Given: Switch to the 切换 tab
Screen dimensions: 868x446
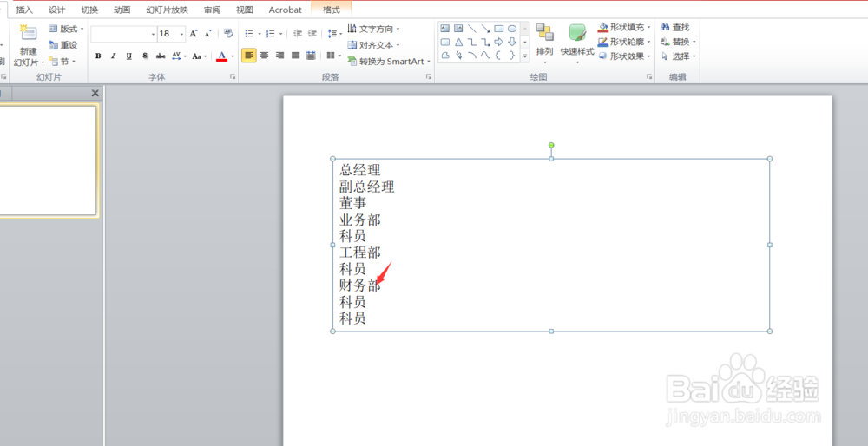Looking at the screenshot, I should pos(89,10).
